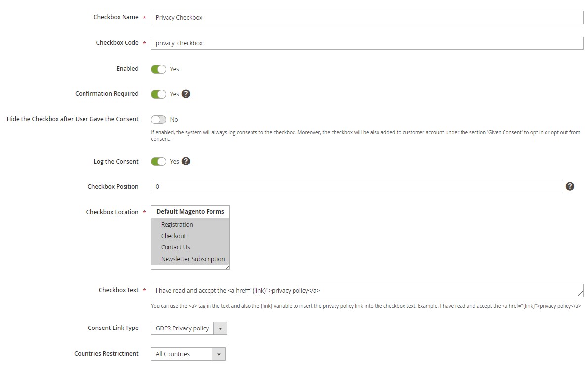
Task: Turn off the Log the Consent switch
Action: click(158, 162)
